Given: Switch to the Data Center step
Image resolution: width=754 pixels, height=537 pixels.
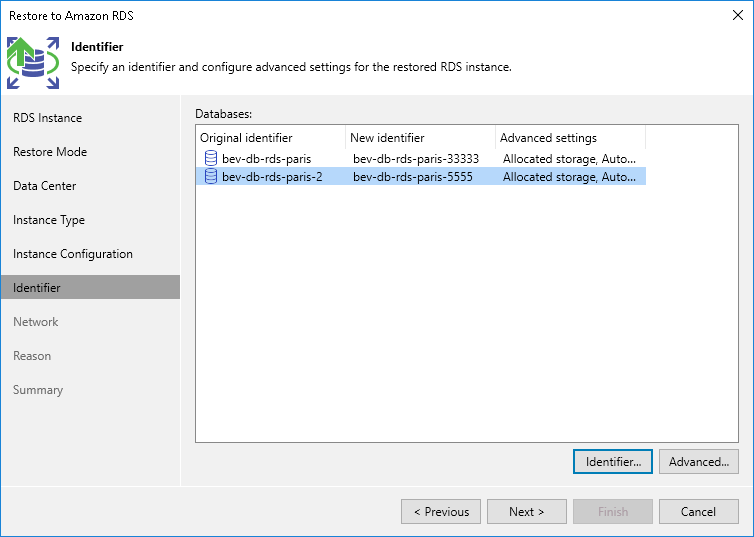Looking at the screenshot, I should (x=45, y=186).
